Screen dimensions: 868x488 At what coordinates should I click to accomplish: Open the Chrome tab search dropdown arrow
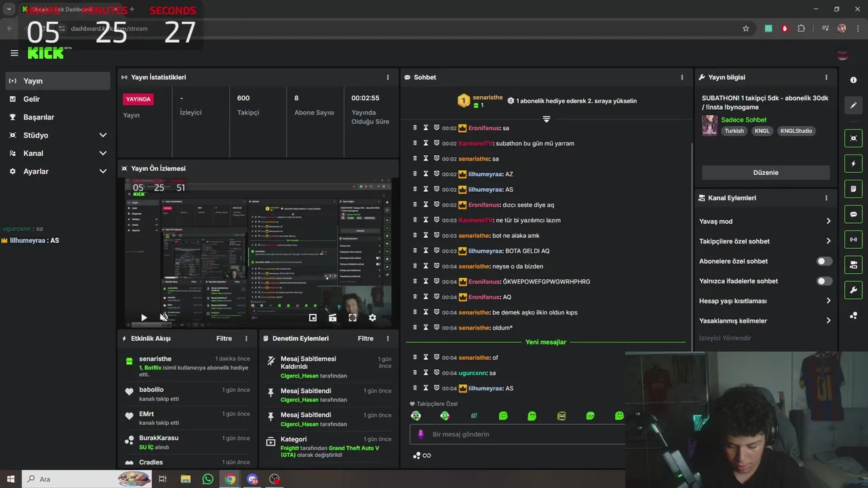click(x=9, y=9)
